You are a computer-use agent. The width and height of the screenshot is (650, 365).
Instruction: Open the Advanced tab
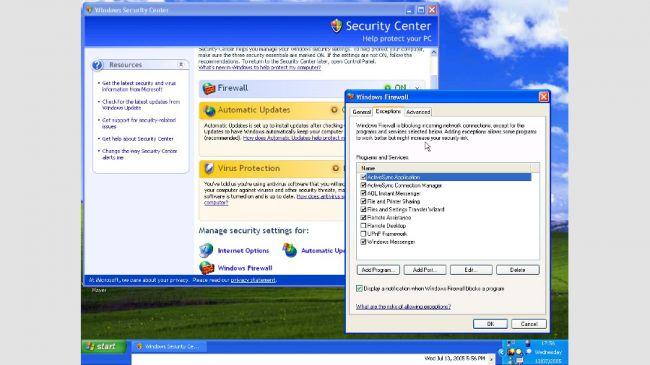click(418, 112)
